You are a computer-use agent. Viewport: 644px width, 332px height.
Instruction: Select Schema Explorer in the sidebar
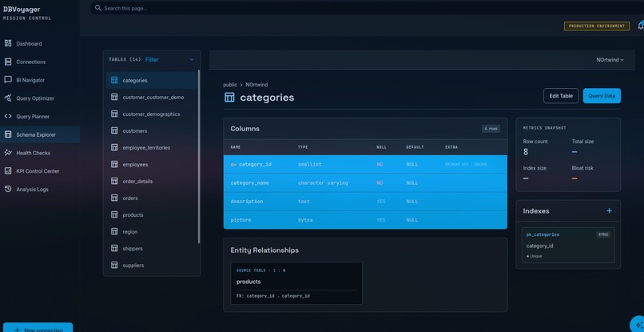[39, 134]
